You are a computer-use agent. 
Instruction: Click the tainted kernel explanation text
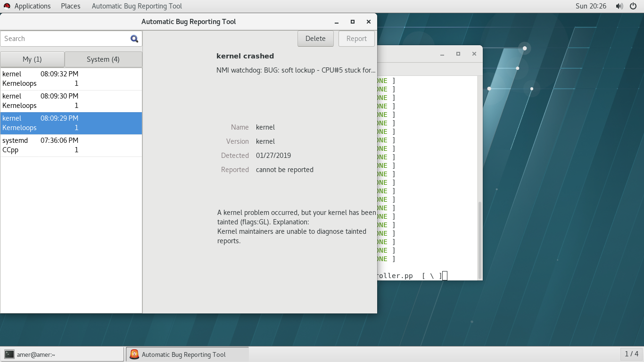pos(297,227)
